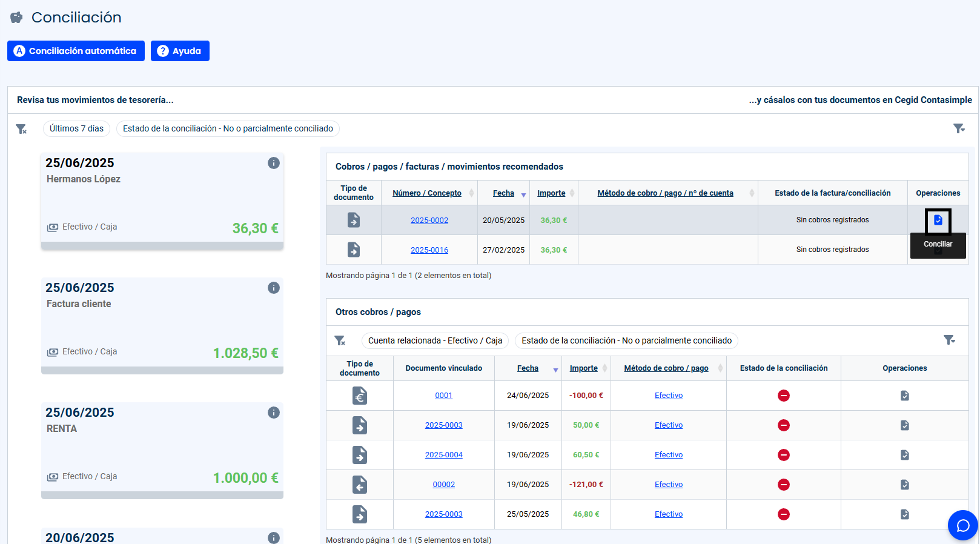The image size is (980, 544).
Task: Click the red status icon in 46,80 € row
Action: pos(784,514)
